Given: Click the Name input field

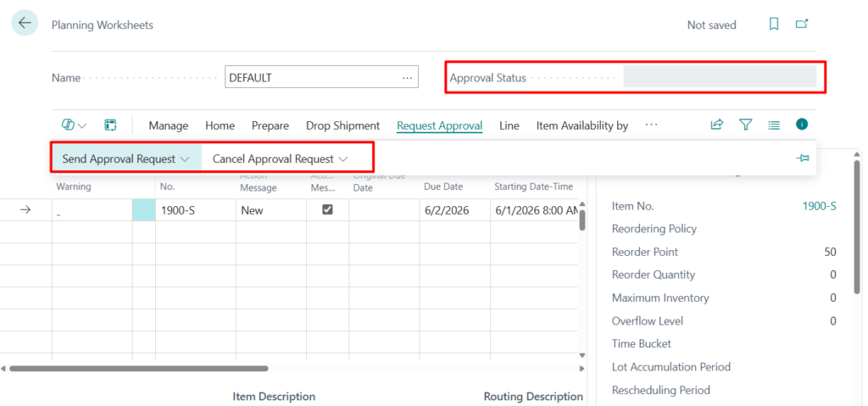Looking at the screenshot, I should [x=312, y=77].
